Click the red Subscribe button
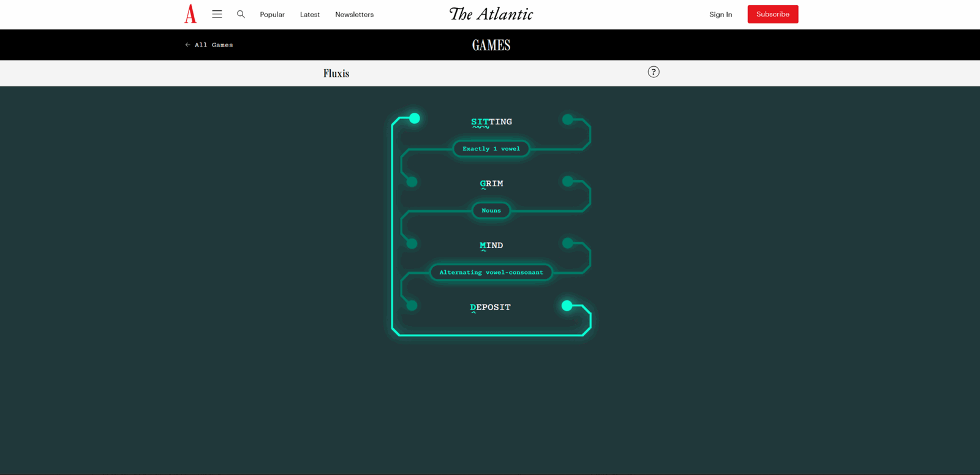980x475 pixels. click(772, 14)
